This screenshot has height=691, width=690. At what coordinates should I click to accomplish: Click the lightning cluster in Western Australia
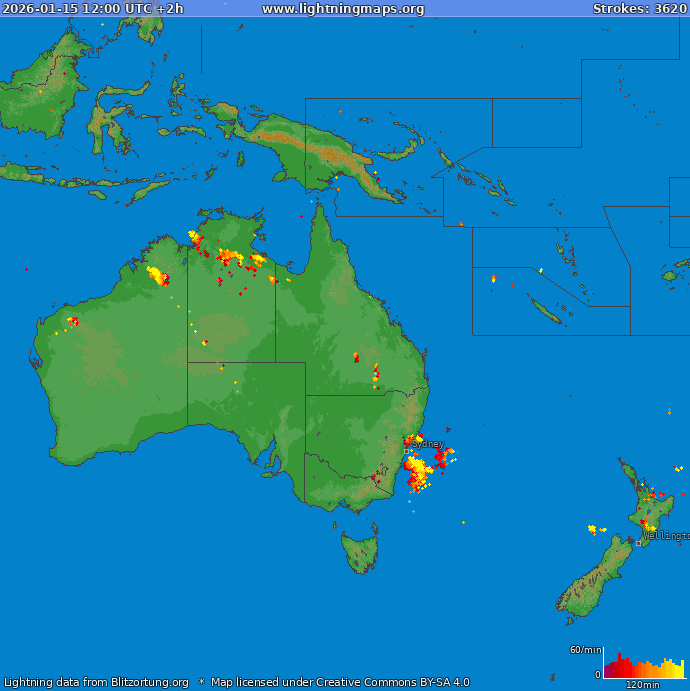coord(72,321)
